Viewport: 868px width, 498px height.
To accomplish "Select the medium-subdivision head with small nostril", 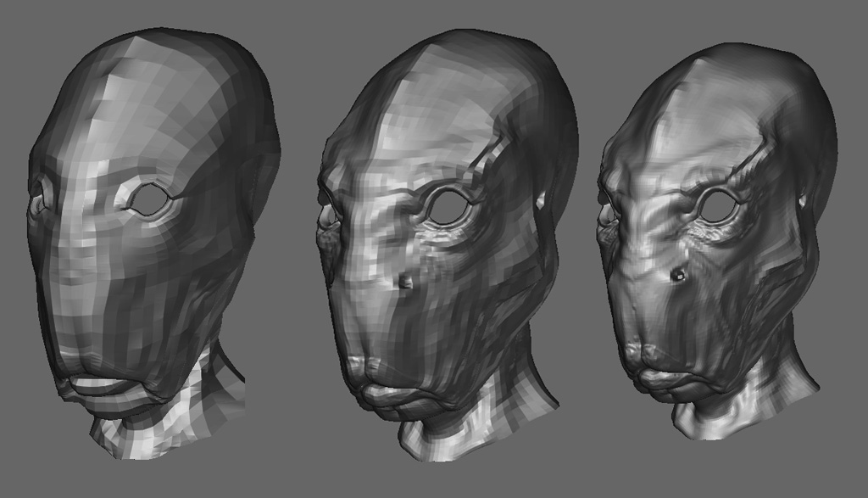I will (448, 247).
